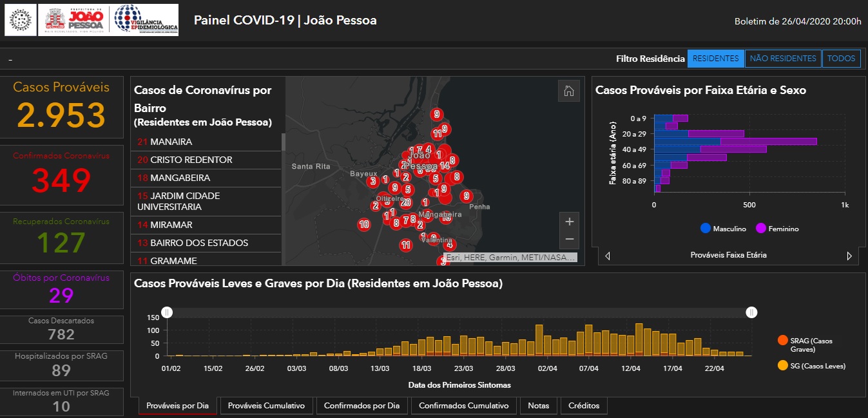Click the Recuperados Coronavírus 127 indicator
The image size is (868, 418).
(x=61, y=236)
